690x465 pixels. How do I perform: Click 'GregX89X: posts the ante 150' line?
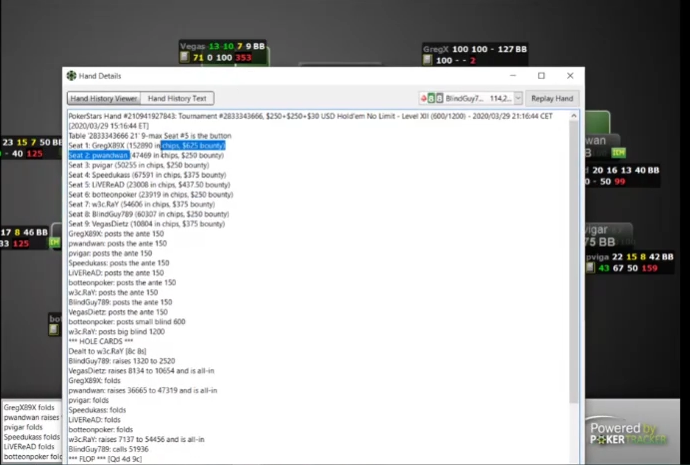coord(116,234)
